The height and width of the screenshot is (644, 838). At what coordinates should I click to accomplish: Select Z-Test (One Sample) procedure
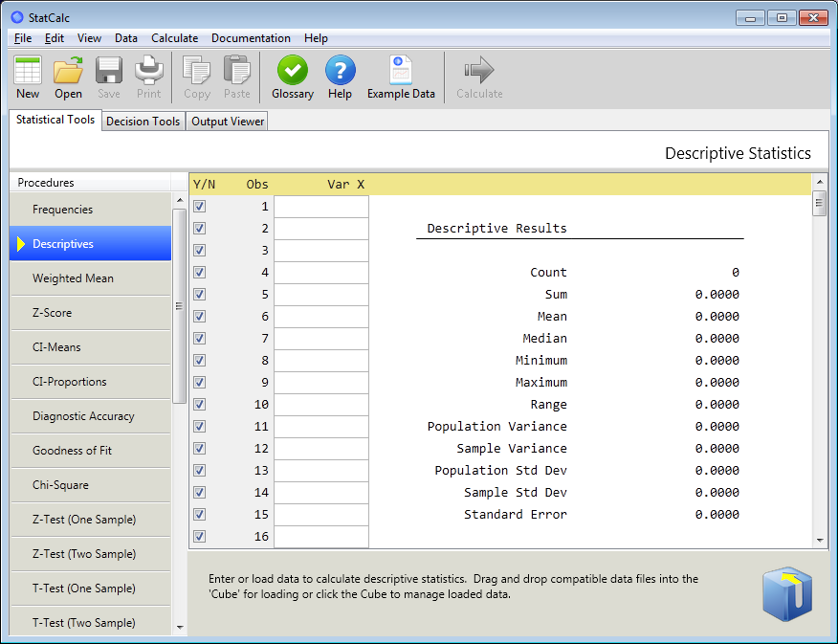90,520
